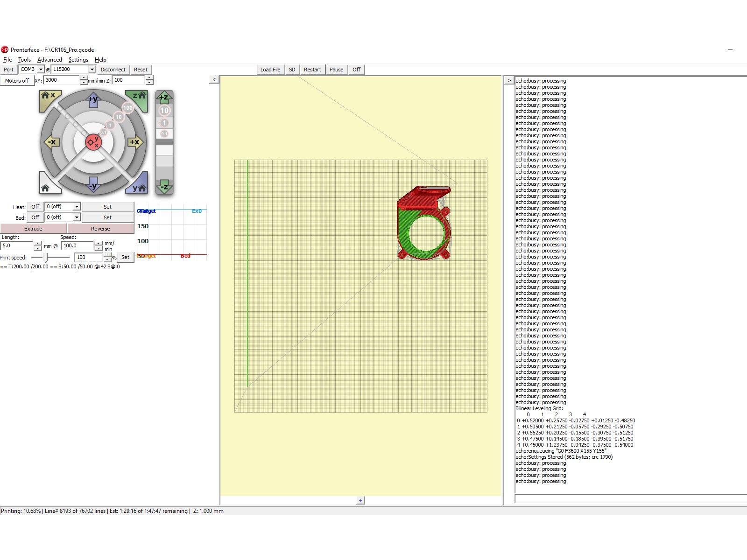Open the SD card button
Image resolution: width=747 pixels, height=560 pixels.
click(292, 70)
